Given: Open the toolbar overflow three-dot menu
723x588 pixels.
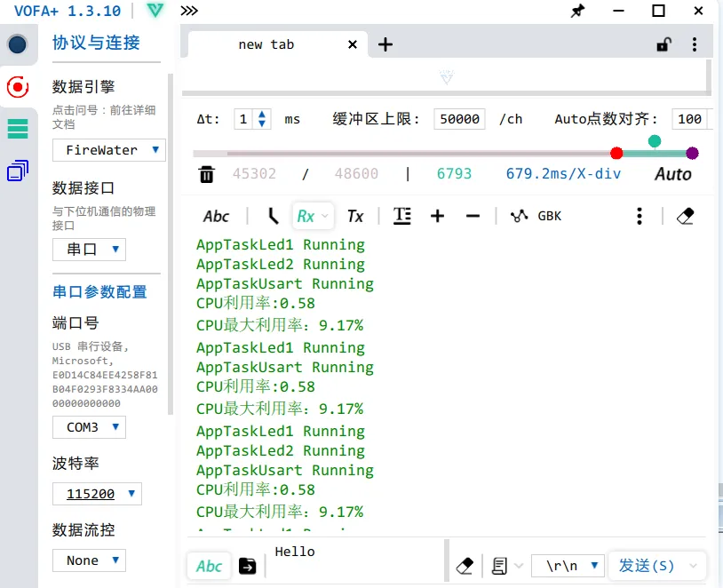Looking at the screenshot, I should (x=640, y=215).
